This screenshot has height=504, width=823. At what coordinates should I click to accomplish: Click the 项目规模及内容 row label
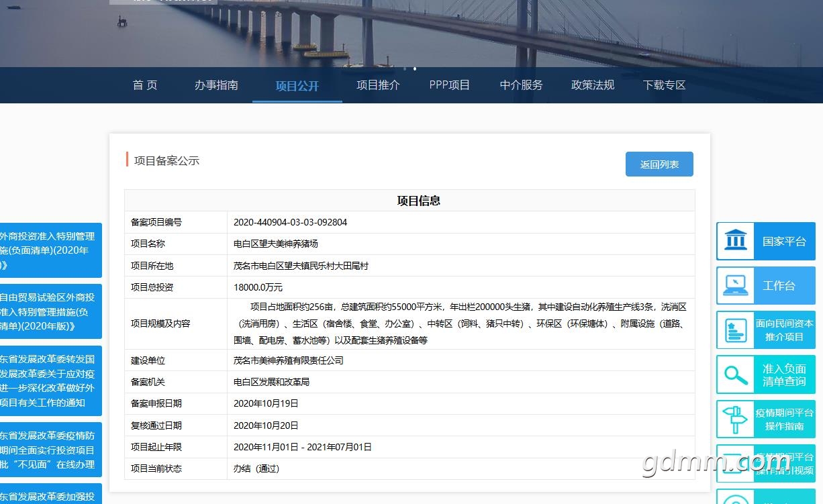click(160, 323)
